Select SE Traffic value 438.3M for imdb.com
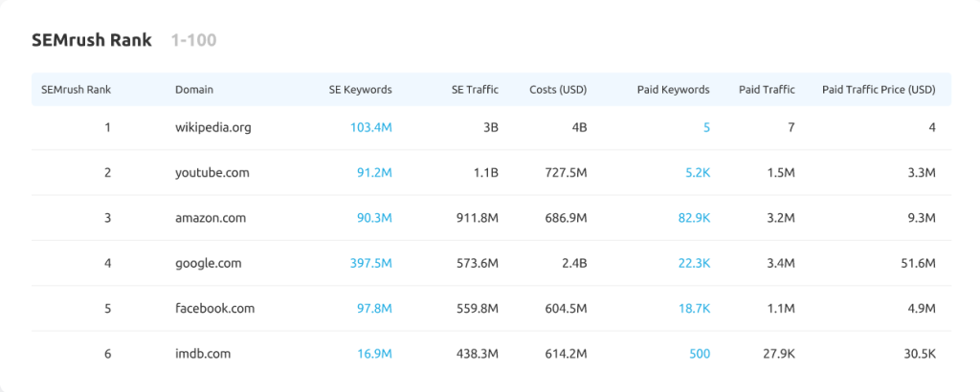 [479, 354]
